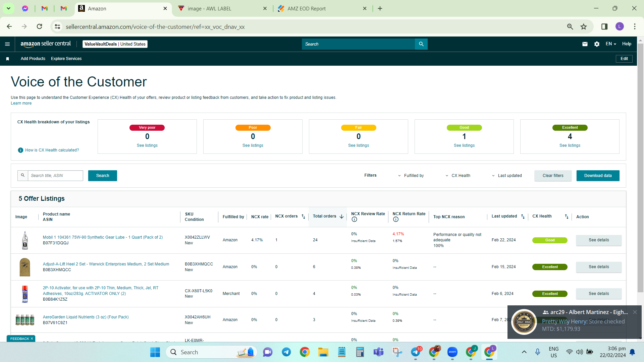Image resolution: width=644 pixels, height=362 pixels.
Task: Sort by NCX orders arrows
Action: (303, 217)
